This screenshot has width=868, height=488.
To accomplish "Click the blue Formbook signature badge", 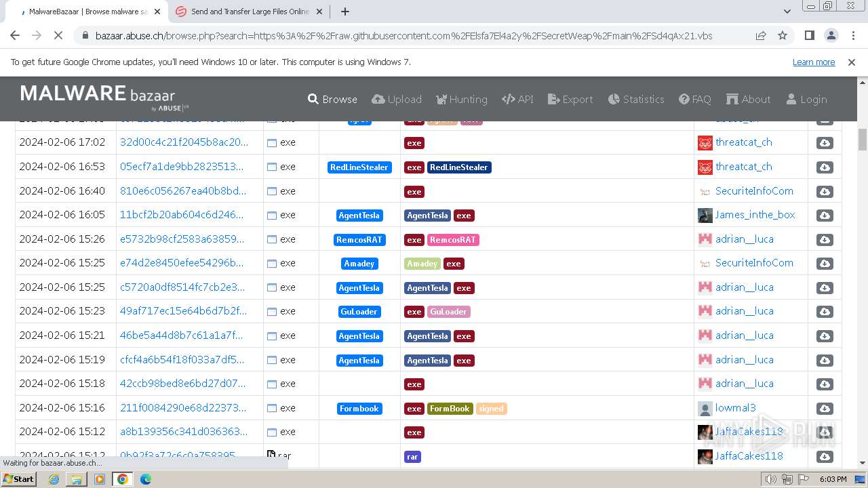I will click(x=359, y=409).
